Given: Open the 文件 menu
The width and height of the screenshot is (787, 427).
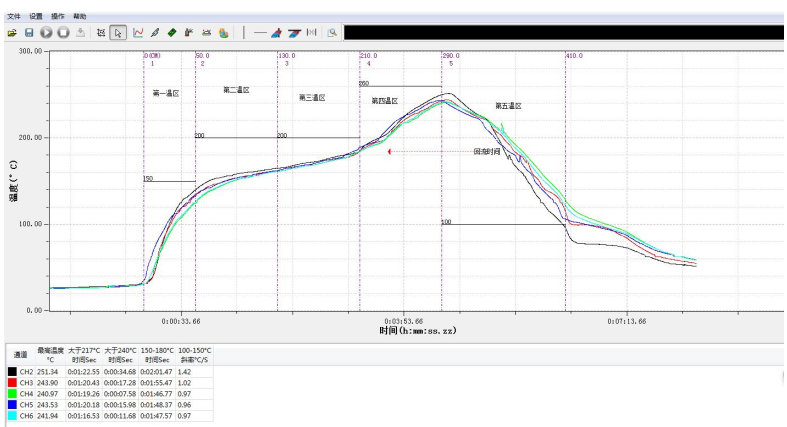Looking at the screenshot, I should click(x=13, y=17).
